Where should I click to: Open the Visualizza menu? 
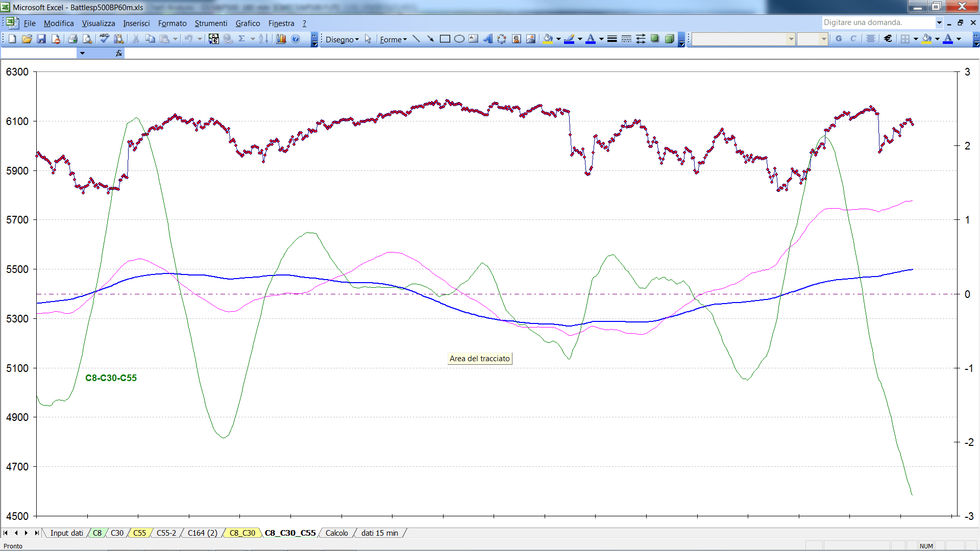pos(99,23)
